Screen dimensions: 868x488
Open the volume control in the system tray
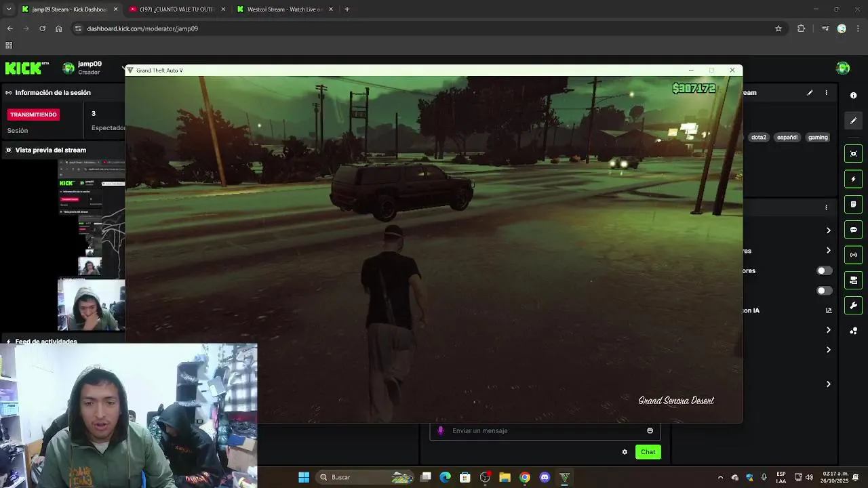coord(809,477)
